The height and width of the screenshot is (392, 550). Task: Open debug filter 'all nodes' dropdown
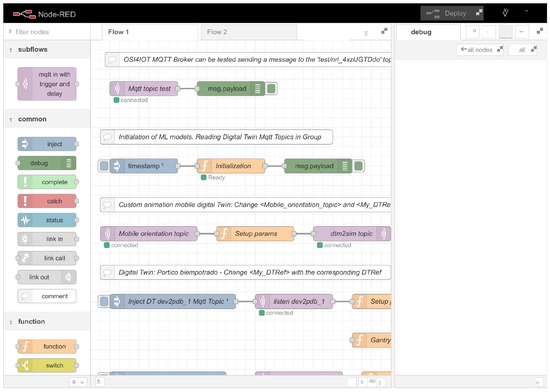(481, 50)
